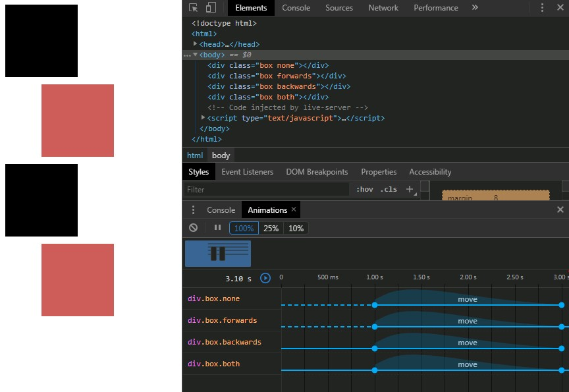Collapse the body element node

195,55
